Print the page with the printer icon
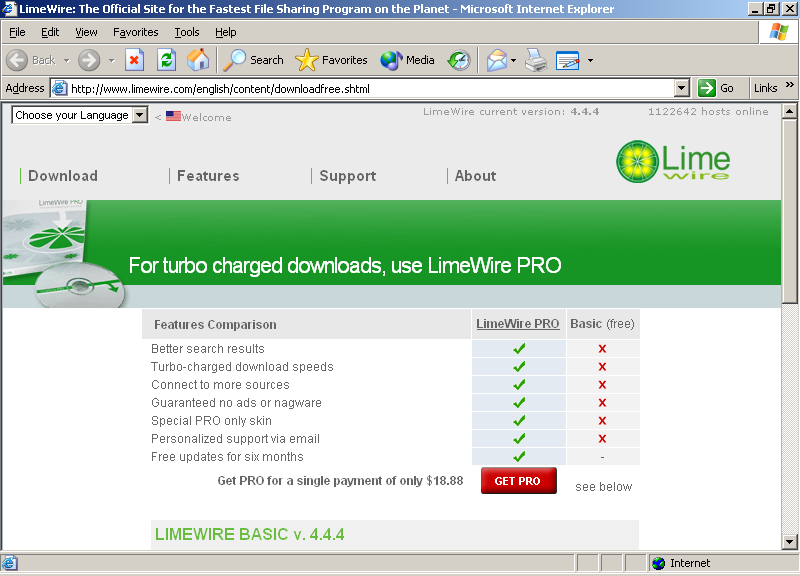The width and height of the screenshot is (800, 576). point(536,60)
